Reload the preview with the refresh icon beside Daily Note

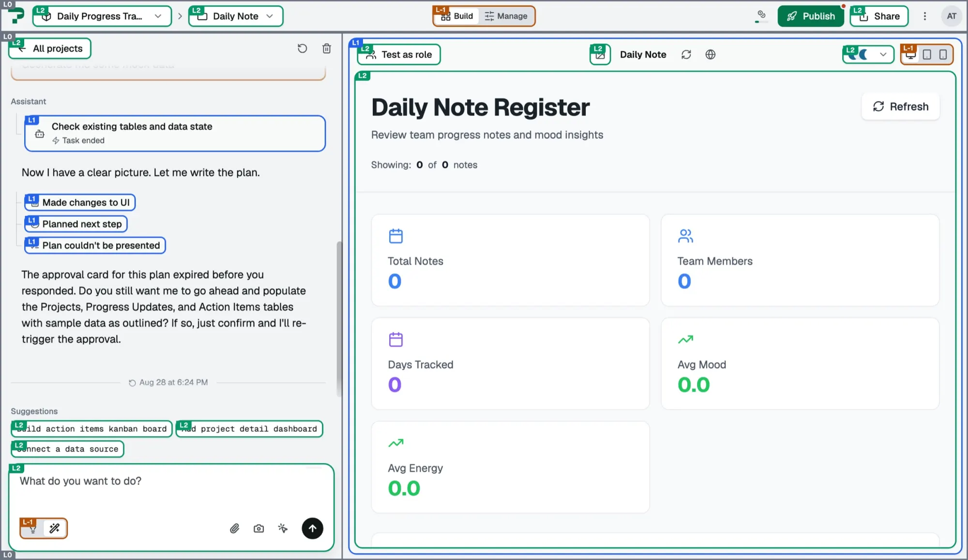point(686,55)
